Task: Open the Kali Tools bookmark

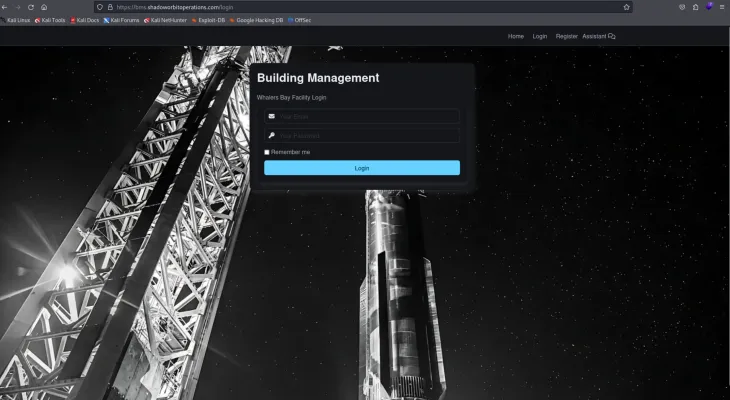Action: tap(50, 20)
